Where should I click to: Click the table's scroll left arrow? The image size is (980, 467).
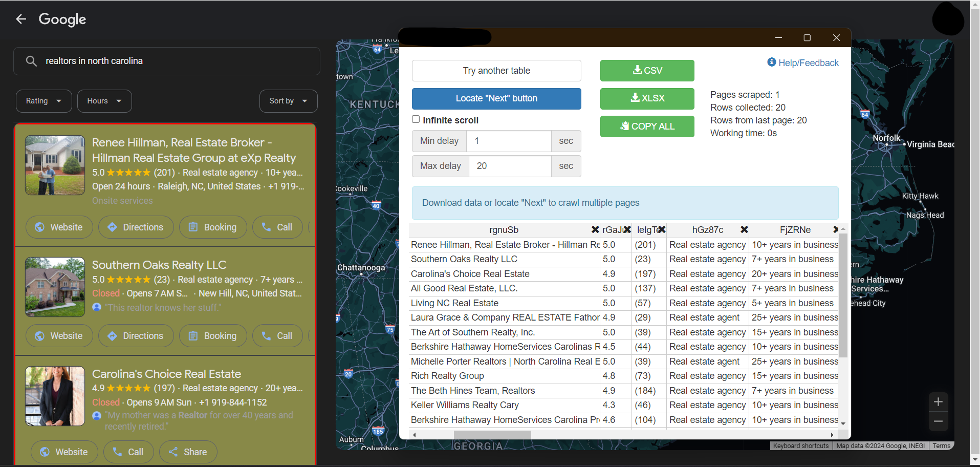(x=414, y=435)
